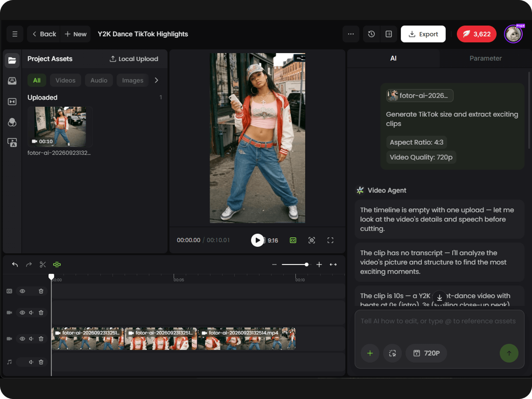The width and height of the screenshot is (532, 399).
Task: Open the stock library sidebar icon
Action: tap(12, 81)
